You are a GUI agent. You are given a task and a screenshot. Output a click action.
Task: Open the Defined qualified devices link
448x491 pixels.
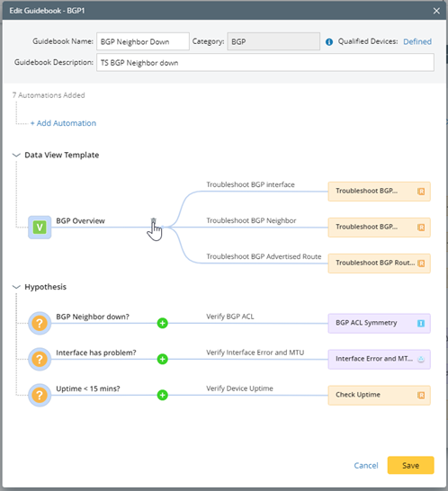[x=417, y=41]
